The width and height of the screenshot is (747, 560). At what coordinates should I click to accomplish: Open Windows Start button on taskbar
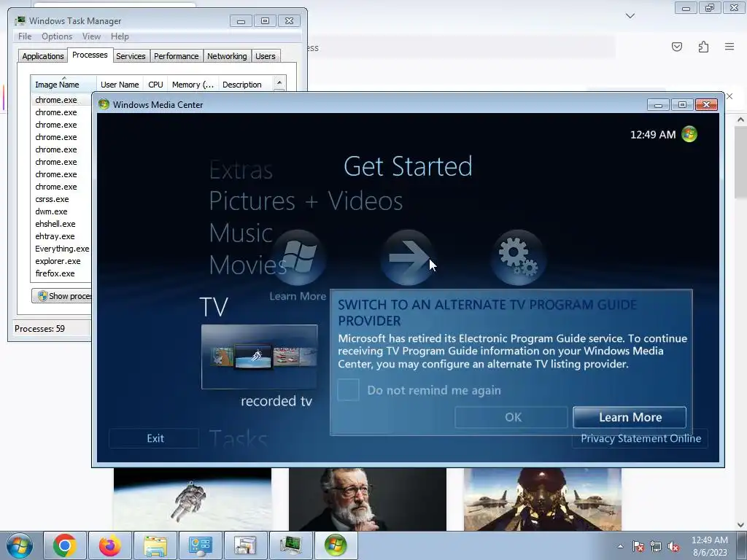(20, 545)
